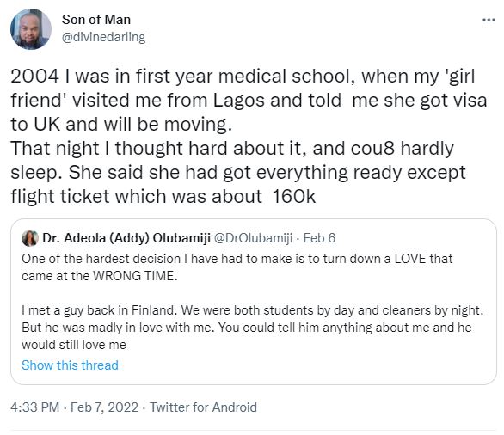Click quoted paragraph 'I met a guy back in Finland'

tap(252, 328)
